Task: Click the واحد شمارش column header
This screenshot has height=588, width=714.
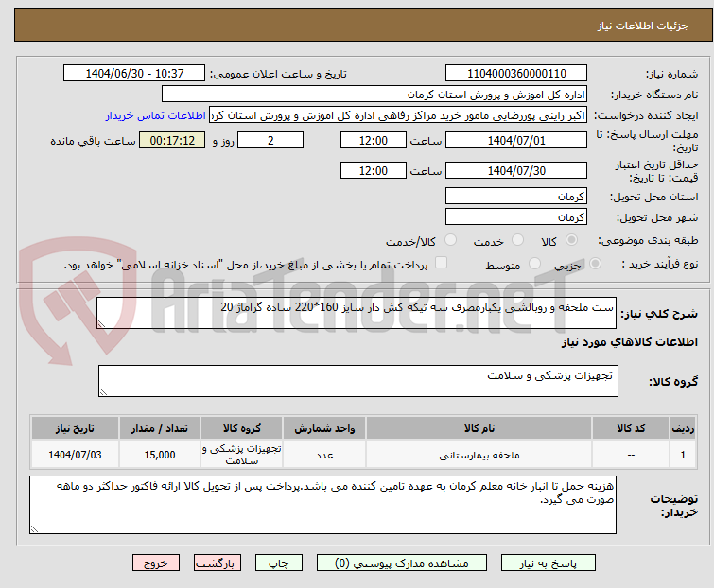Action: [x=324, y=428]
